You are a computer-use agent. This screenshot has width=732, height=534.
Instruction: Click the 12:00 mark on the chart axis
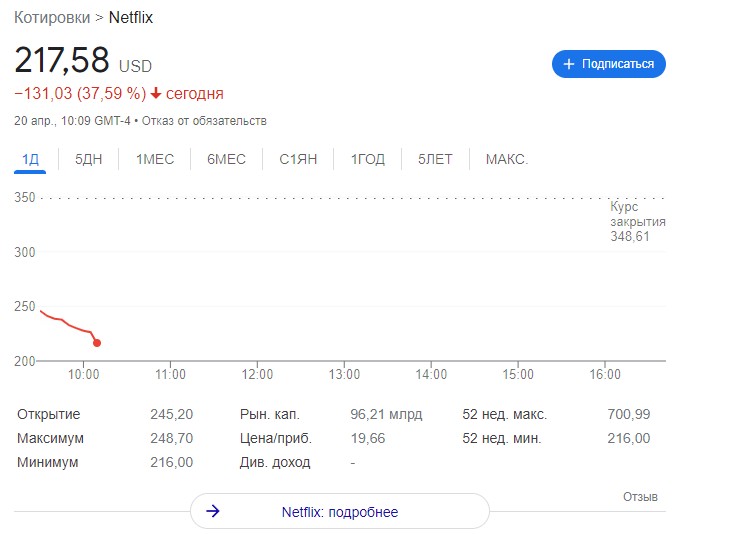tap(257, 374)
